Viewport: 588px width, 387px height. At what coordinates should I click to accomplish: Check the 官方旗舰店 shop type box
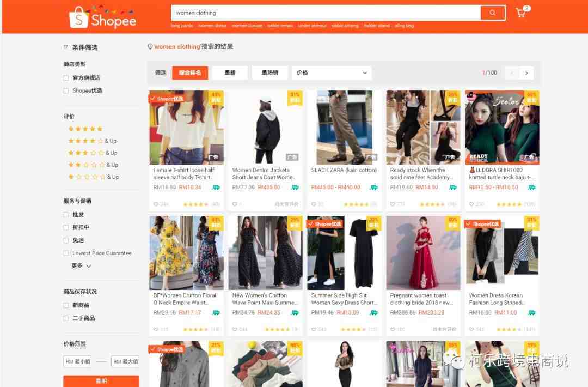(x=66, y=78)
